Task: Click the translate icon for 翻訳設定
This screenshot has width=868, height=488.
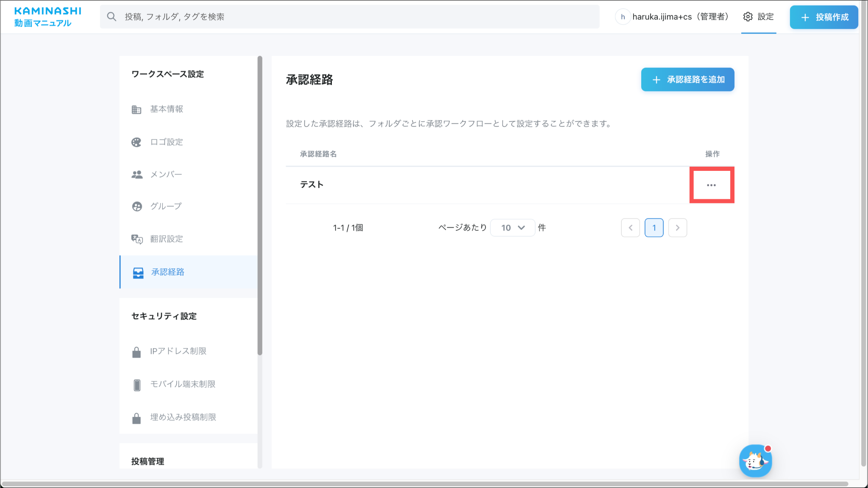Action: [136, 239]
